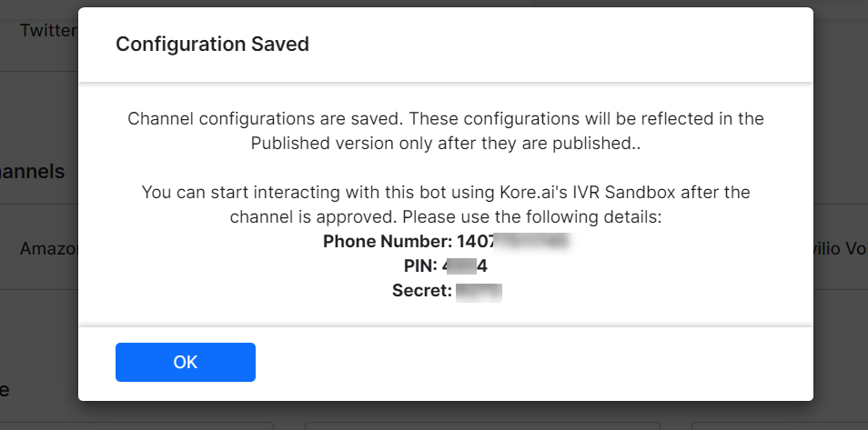
Task: Click the "Configuration Saved" dialog title
Action: (x=212, y=45)
